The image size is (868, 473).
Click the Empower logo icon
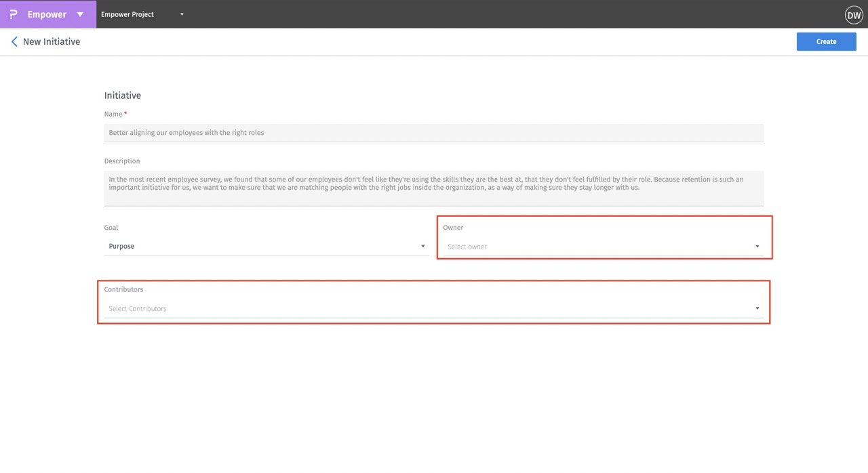pos(13,14)
